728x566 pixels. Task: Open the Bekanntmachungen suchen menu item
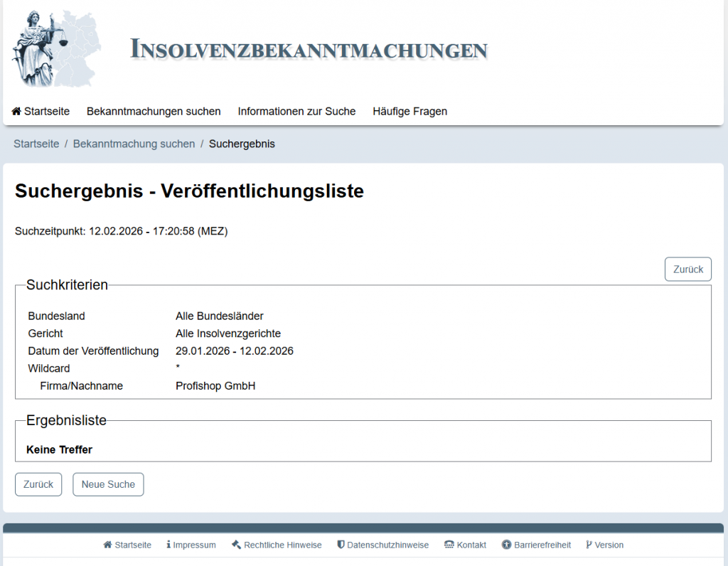coord(154,112)
